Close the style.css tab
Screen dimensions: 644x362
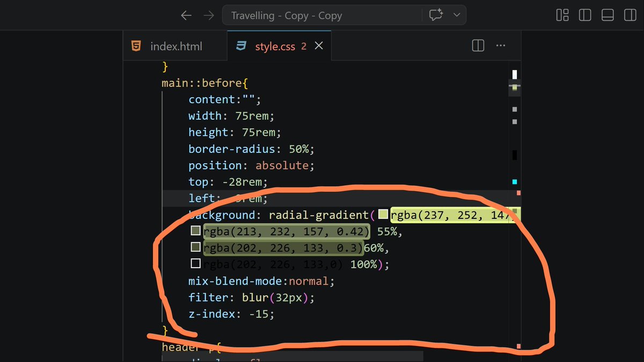(319, 46)
